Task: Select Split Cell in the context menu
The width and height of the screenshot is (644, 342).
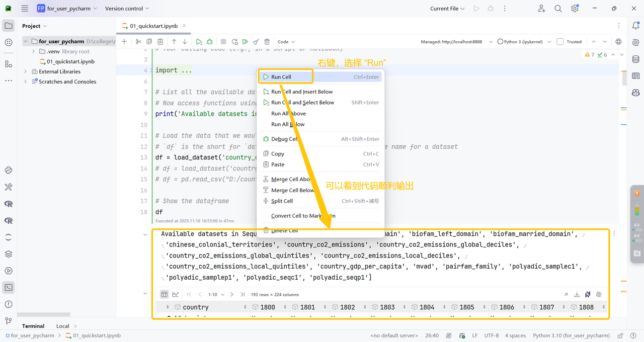Action: (282, 201)
